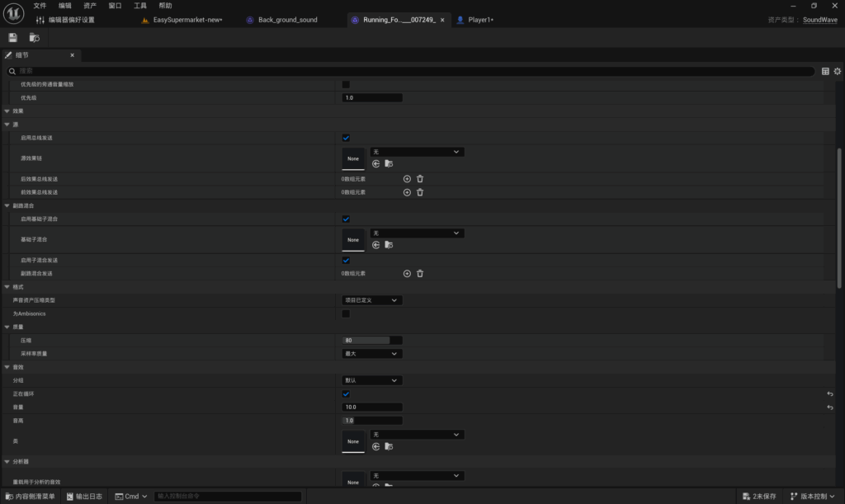Viewport: 845px width, 504px height.
Task: Click SoundWave asset type link
Action: point(819,20)
